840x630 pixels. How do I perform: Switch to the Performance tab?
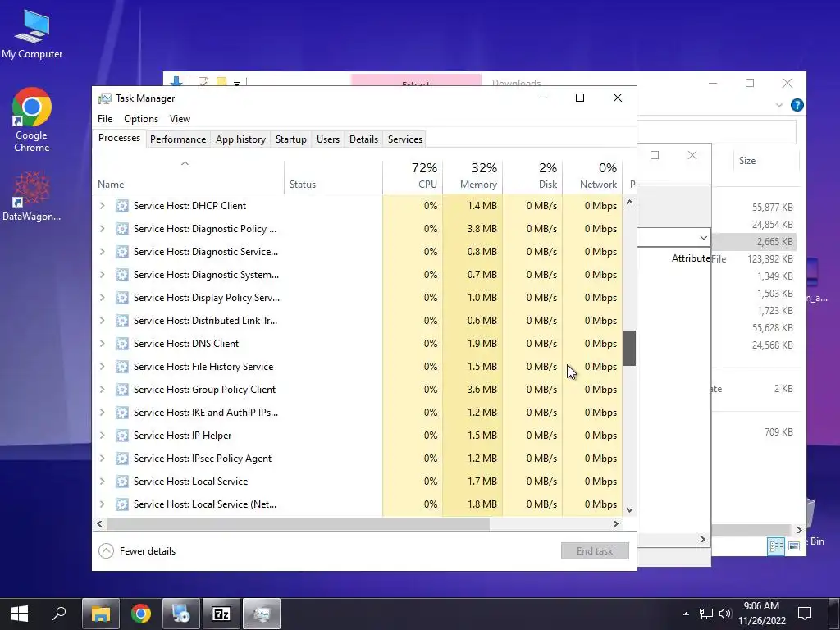click(178, 139)
